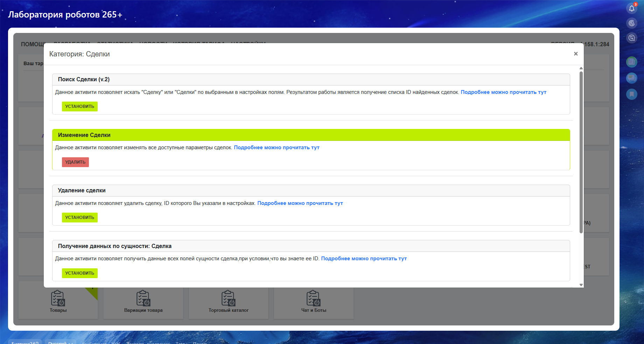644x344 pixels.
Task: Open the Русский language dropdown in footer
Action: [x=61, y=342]
